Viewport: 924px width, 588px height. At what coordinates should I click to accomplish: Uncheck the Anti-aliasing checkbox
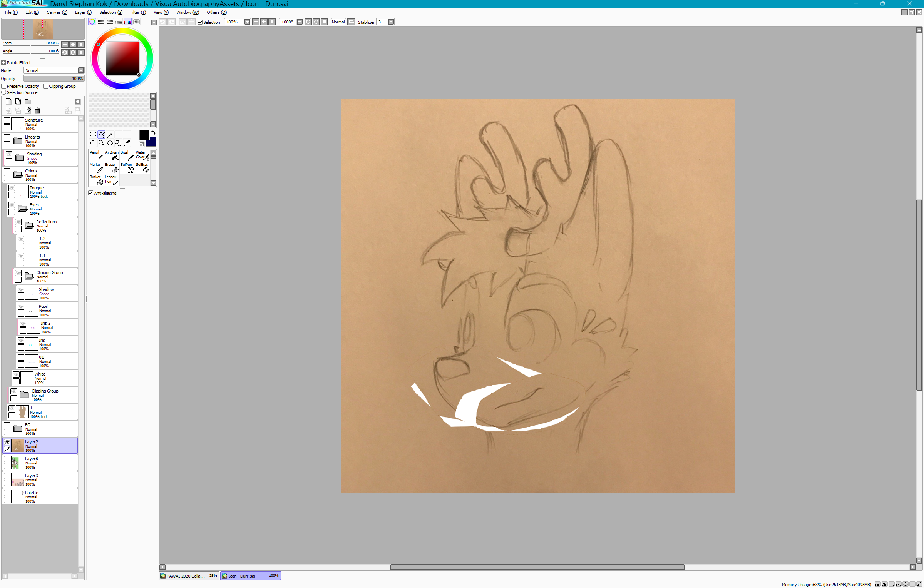click(91, 193)
